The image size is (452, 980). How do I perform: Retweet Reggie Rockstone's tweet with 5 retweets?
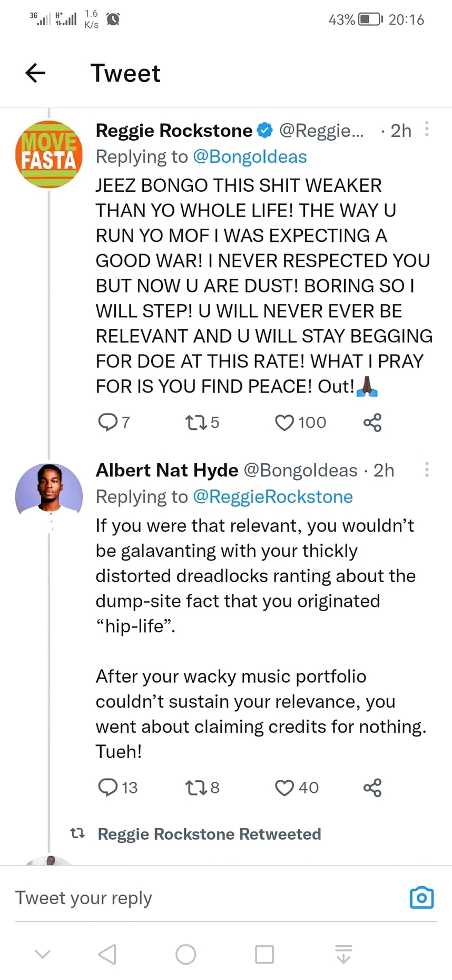tap(196, 422)
